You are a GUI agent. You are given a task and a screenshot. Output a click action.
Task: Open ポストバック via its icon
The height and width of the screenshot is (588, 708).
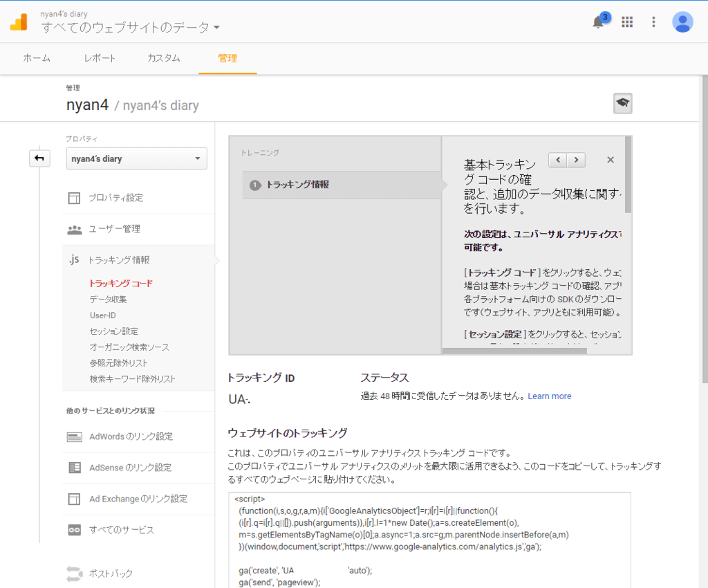click(x=74, y=573)
